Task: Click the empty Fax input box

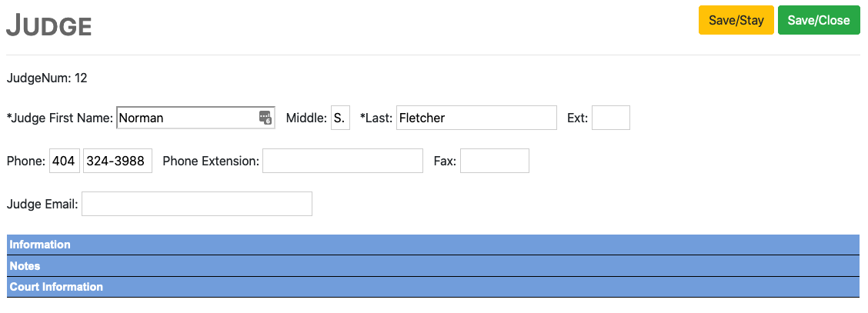Action: [x=494, y=161]
